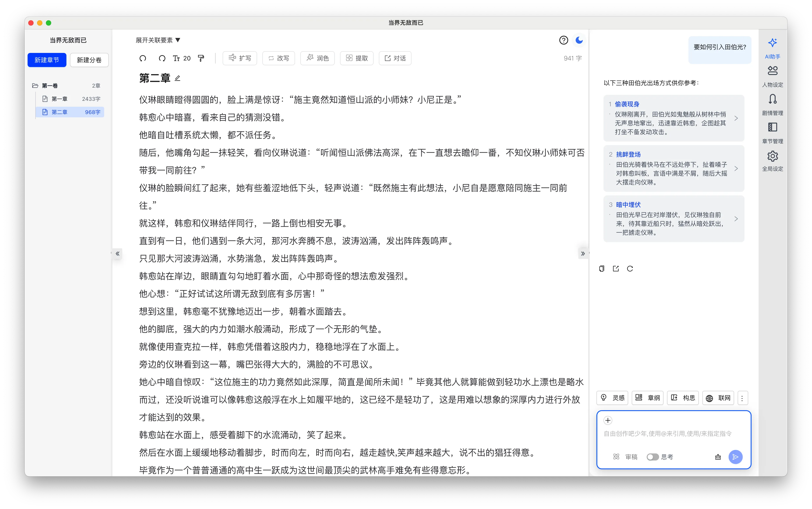Expand the 偷袭现身 suggestion chevron

click(x=736, y=118)
